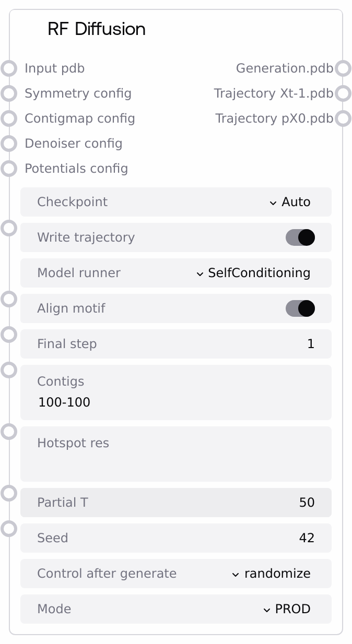This screenshot has width=352, height=644.
Task: Click the Seed value field
Action: point(175,538)
